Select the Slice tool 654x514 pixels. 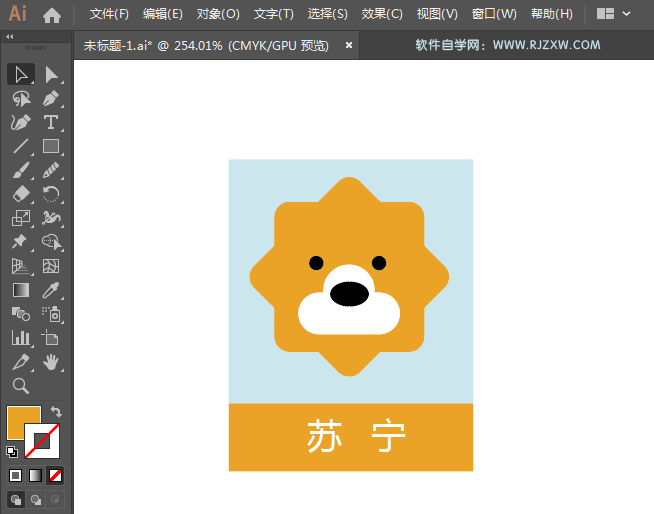[20, 362]
